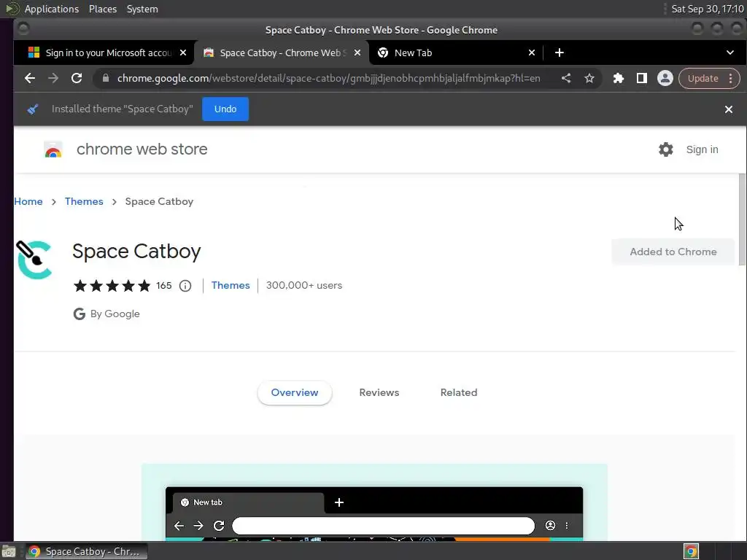Open Chrome's three-dot menu
Image resolution: width=747 pixels, height=560 pixels.
pyautogui.click(x=731, y=78)
